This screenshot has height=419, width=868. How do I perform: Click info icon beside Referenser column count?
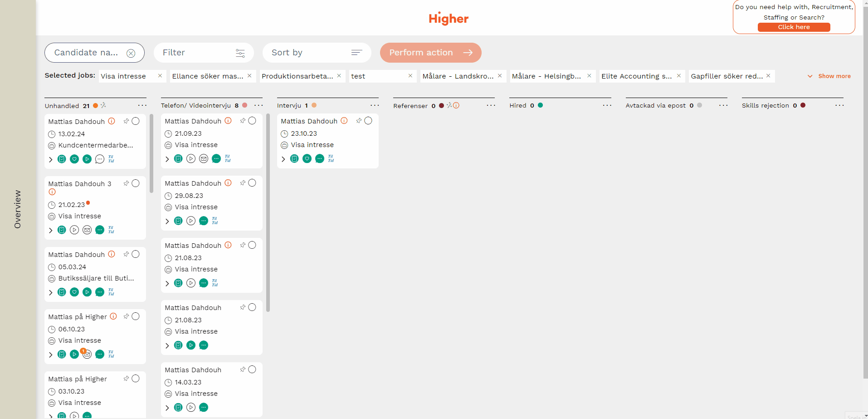(456, 105)
